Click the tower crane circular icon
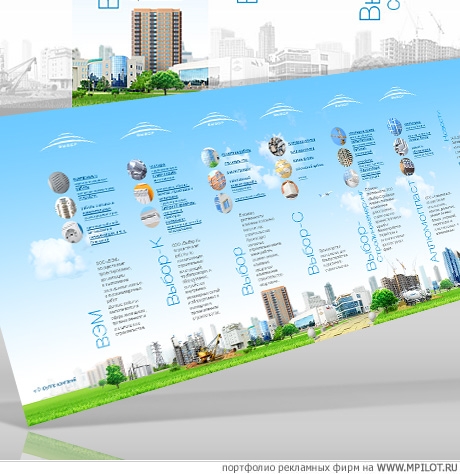The height and width of the screenshot is (475, 460). [339, 136]
